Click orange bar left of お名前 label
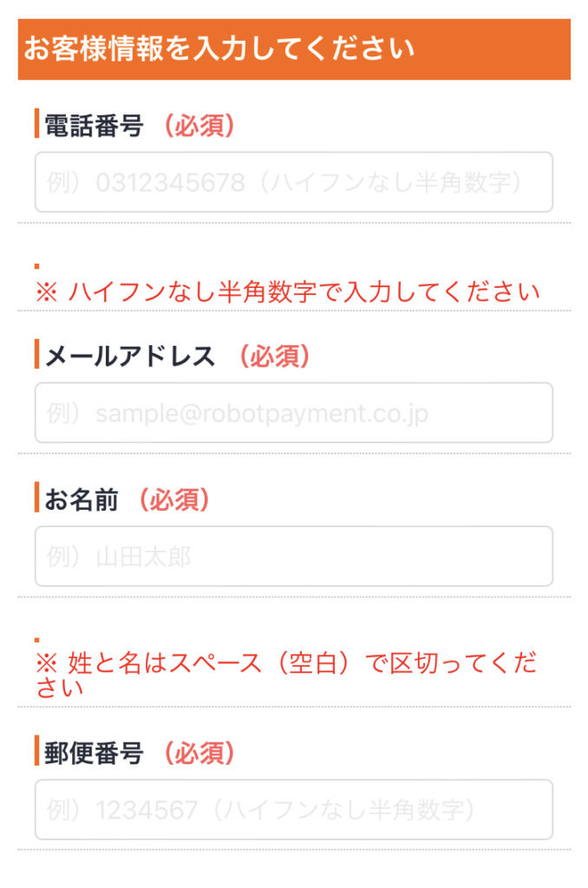The height and width of the screenshot is (888, 588). 36,497
